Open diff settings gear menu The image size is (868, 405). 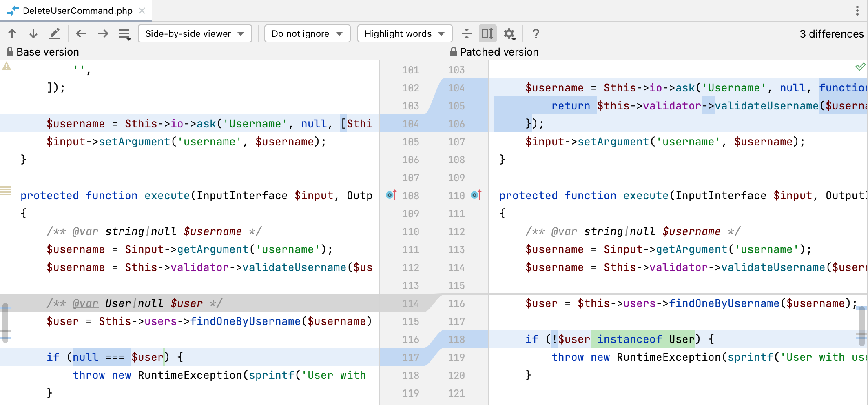(x=509, y=34)
